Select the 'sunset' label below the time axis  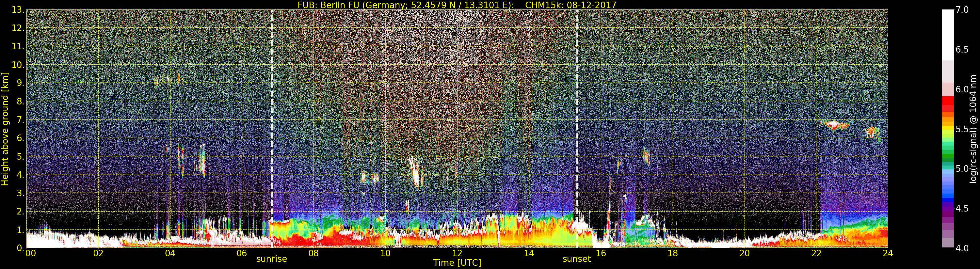tap(577, 259)
